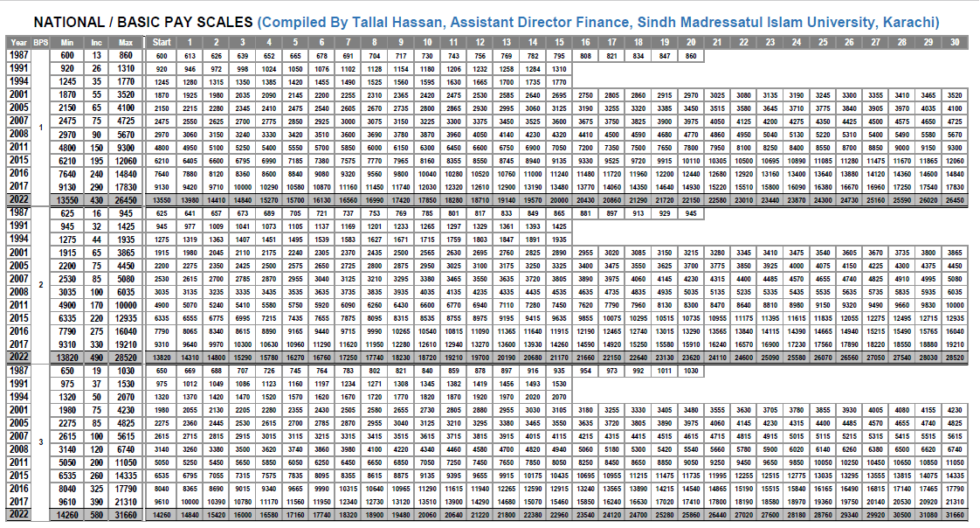Click Min column value 600

67,56
